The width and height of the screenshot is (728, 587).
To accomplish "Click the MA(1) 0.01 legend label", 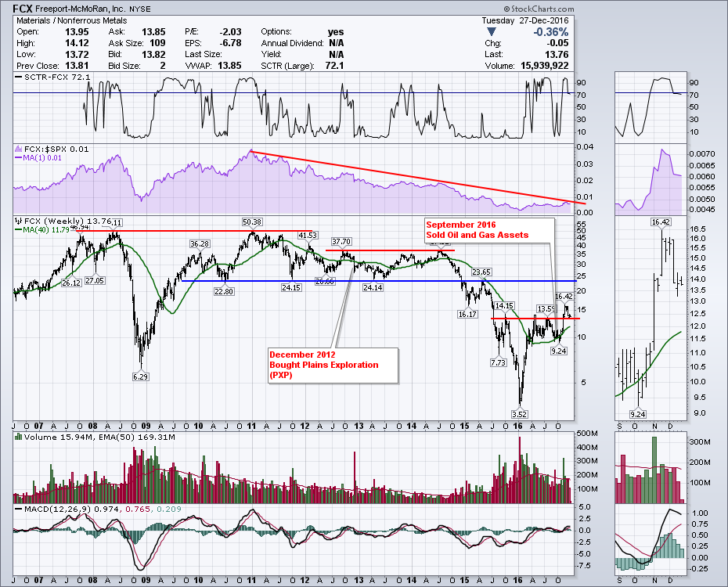I will pyautogui.click(x=38, y=158).
